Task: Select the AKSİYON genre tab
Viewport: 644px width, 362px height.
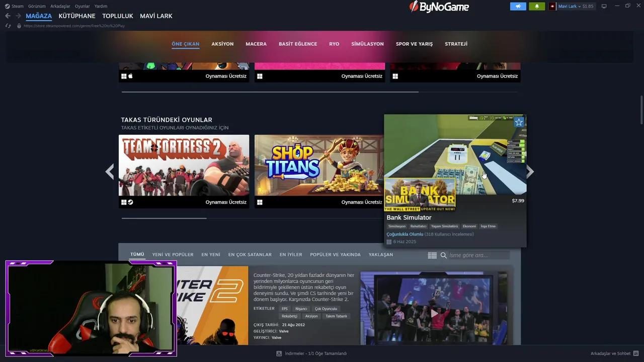Action: 222,44
